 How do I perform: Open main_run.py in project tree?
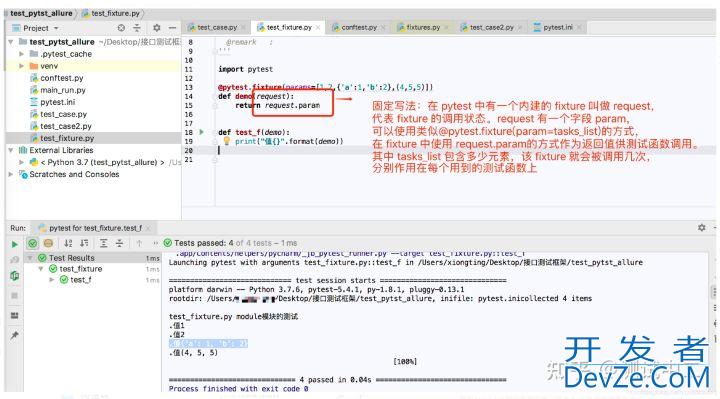[x=63, y=90]
